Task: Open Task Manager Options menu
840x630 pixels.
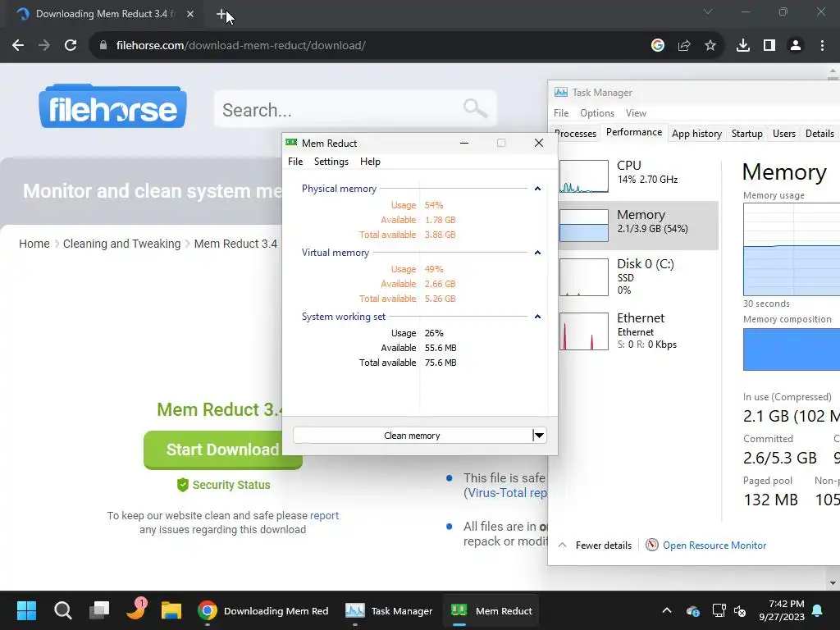Action: point(597,113)
